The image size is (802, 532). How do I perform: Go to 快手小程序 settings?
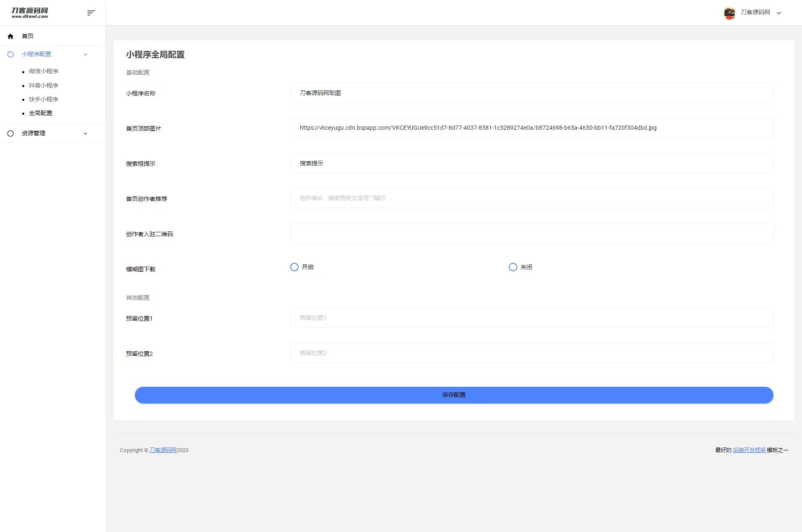pyautogui.click(x=44, y=99)
